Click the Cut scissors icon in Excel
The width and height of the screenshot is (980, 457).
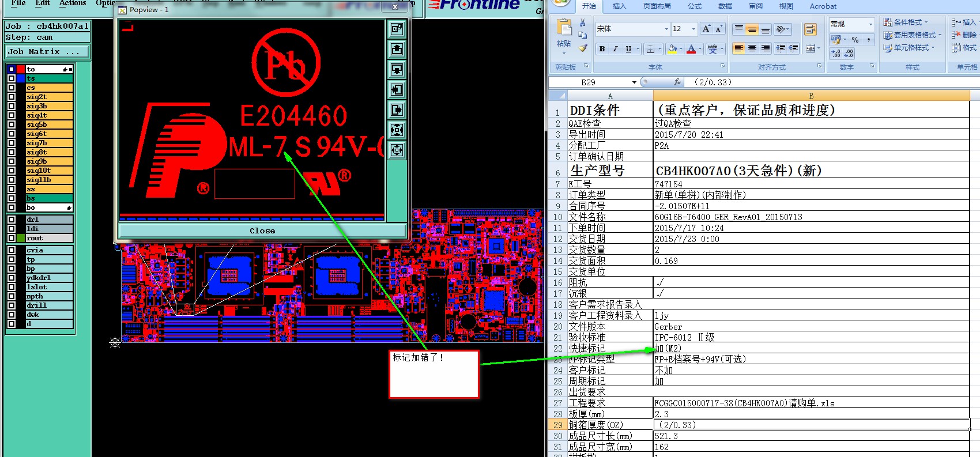583,22
